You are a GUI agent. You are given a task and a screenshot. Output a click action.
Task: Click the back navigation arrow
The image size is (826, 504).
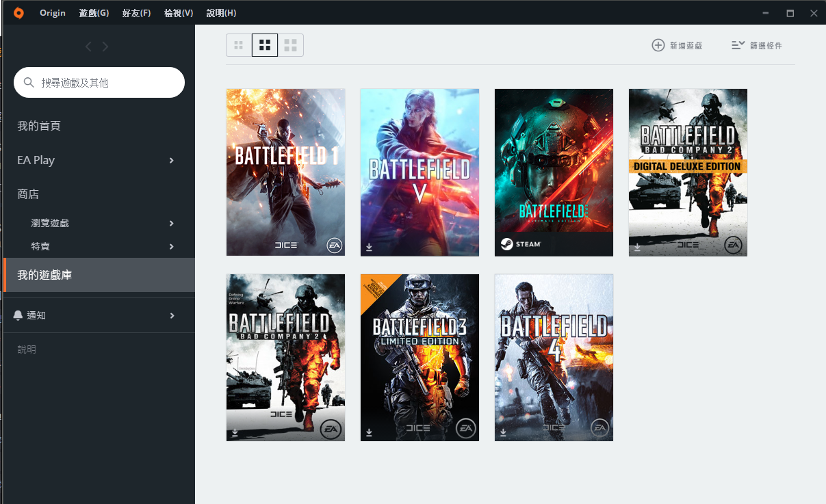pos(88,47)
